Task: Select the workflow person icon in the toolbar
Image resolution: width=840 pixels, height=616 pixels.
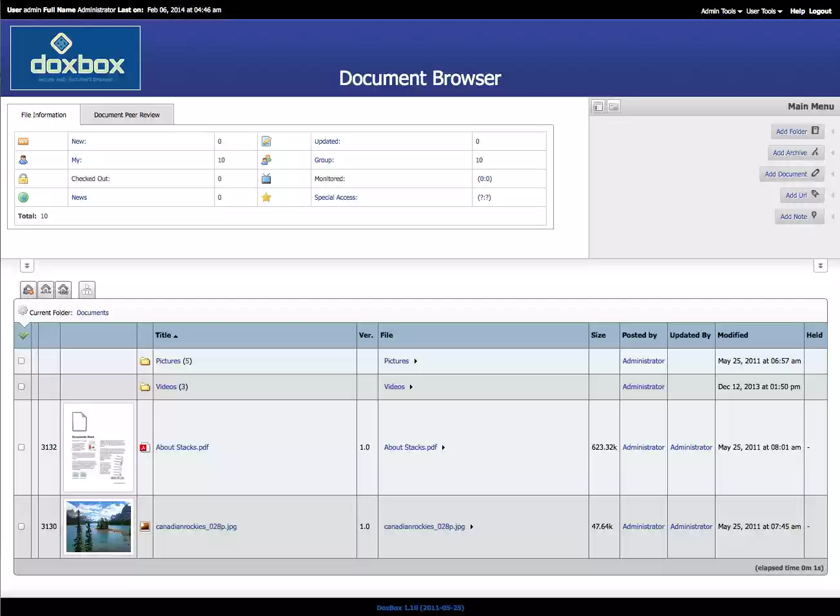Action: click(x=86, y=289)
